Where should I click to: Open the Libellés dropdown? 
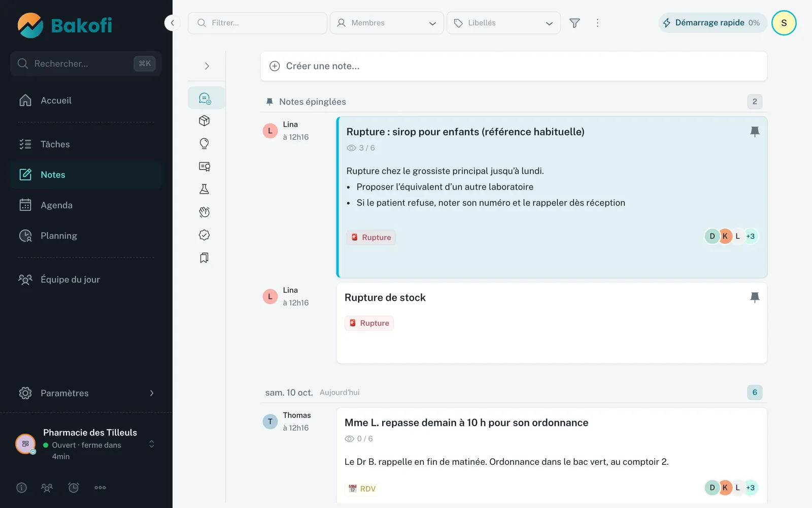(503, 23)
